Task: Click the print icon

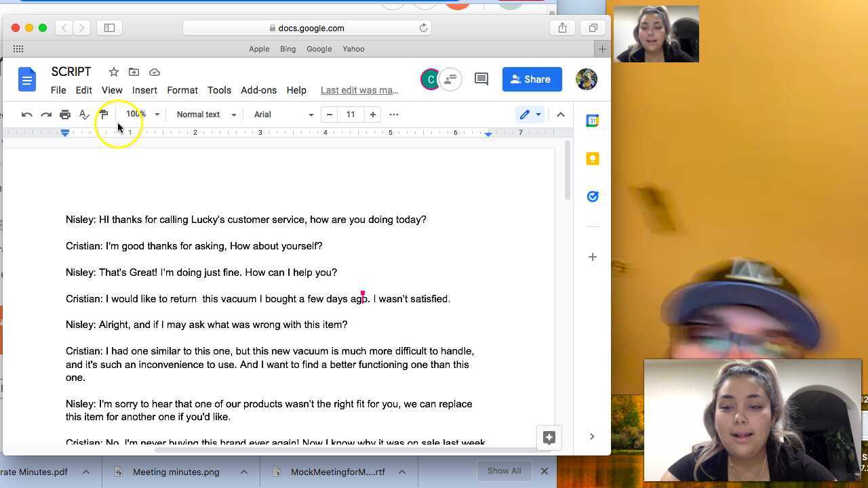Action: pos(65,115)
